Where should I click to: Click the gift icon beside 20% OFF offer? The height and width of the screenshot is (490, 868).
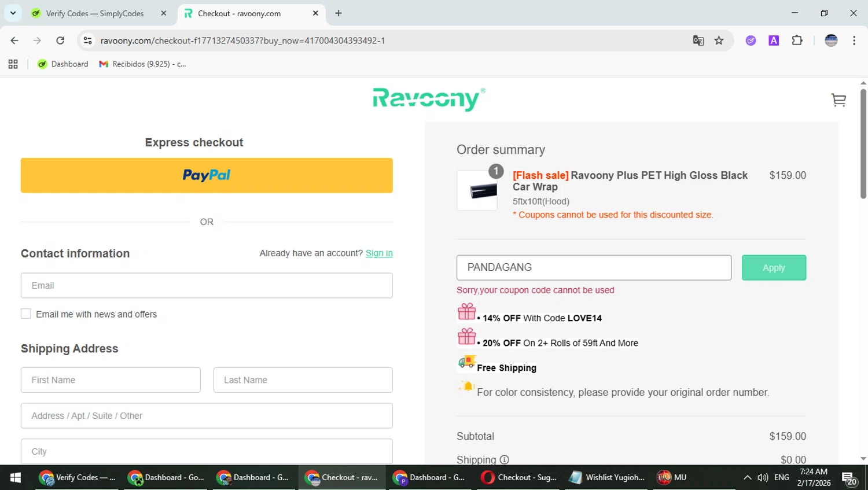point(466,336)
